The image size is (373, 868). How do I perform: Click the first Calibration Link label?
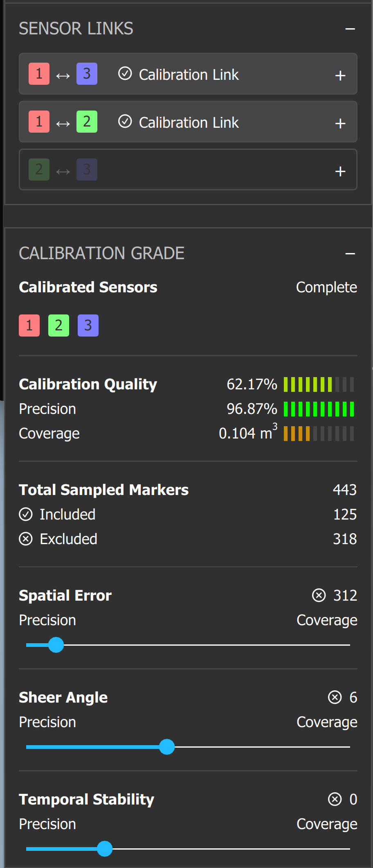189,75
